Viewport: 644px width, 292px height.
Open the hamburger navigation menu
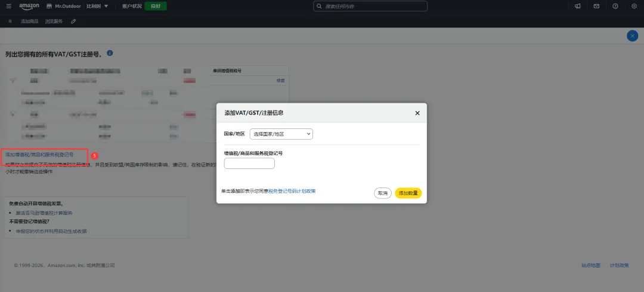point(8,6)
